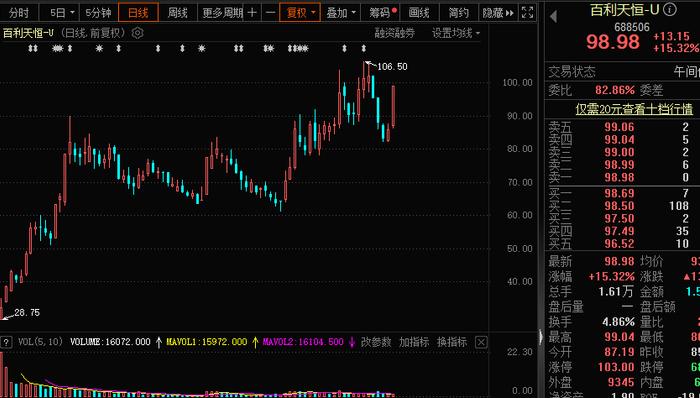
Task: Open chart settings gear next to 前复权
Action: [x=138, y=33]
